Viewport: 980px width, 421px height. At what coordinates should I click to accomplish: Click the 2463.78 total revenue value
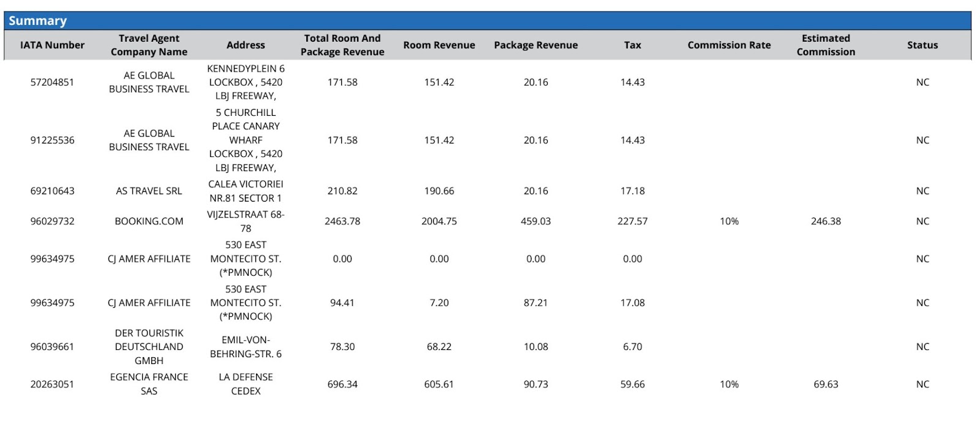pos(342,221)
